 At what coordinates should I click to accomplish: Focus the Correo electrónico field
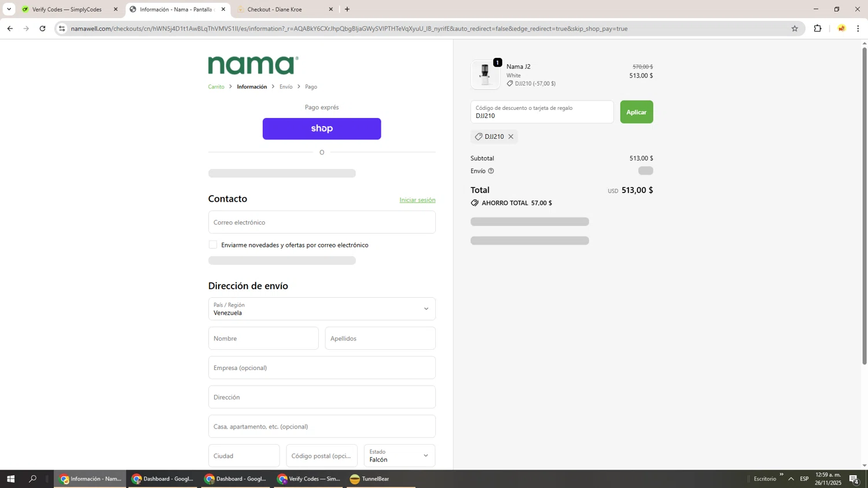[322, 222]
